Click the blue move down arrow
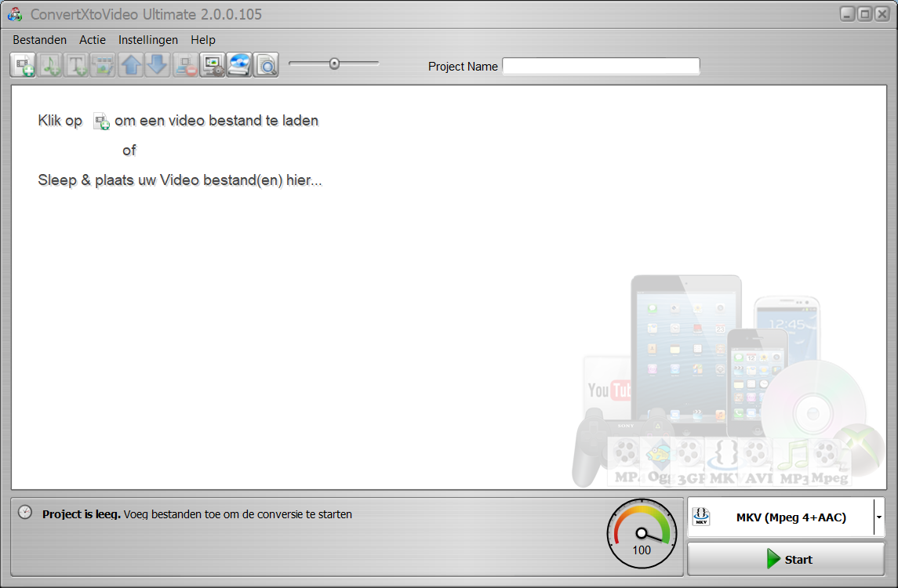898x588 pixels. click(x=158, y=65)
